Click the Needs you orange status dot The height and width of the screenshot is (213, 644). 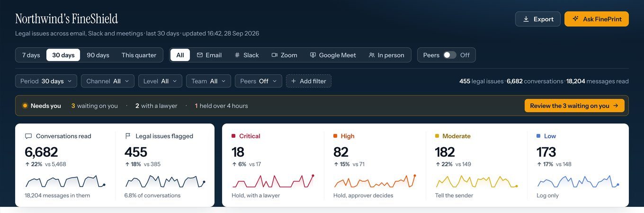(x=25, y=106)
